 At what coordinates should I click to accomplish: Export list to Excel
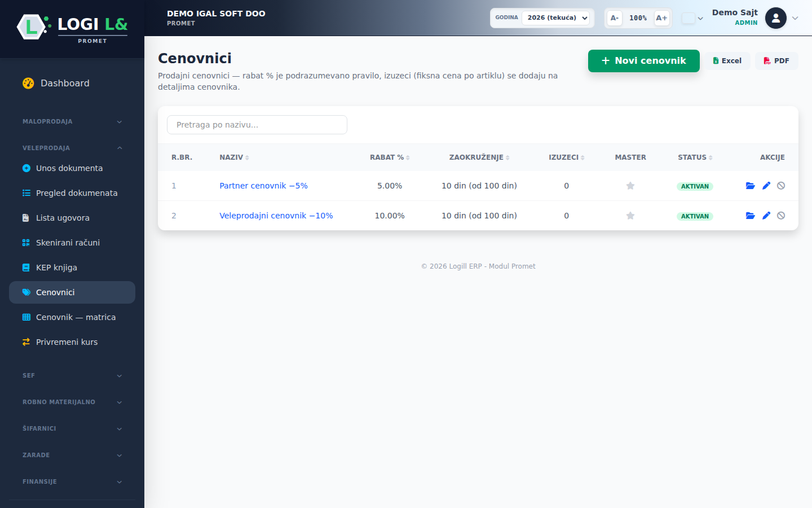[727, 61]
